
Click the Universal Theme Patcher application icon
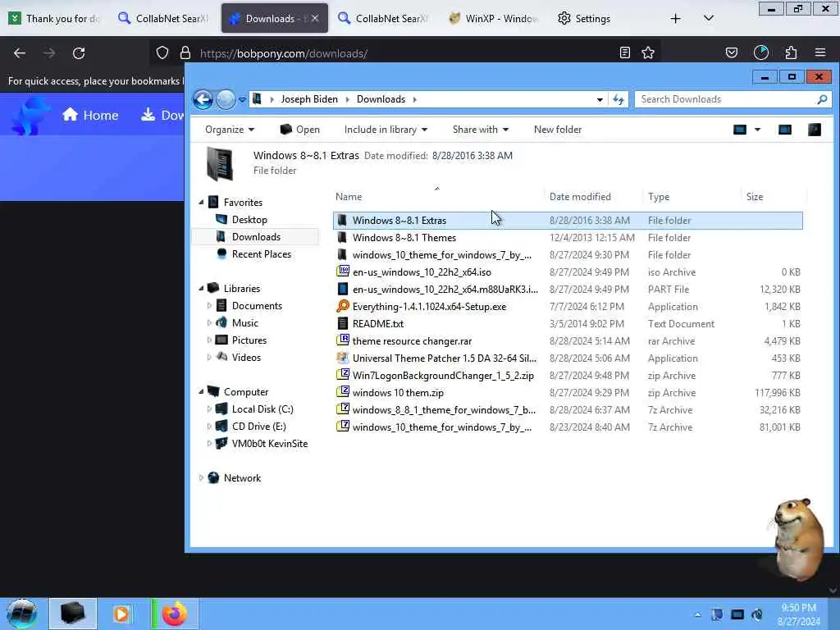pos(343,358)
